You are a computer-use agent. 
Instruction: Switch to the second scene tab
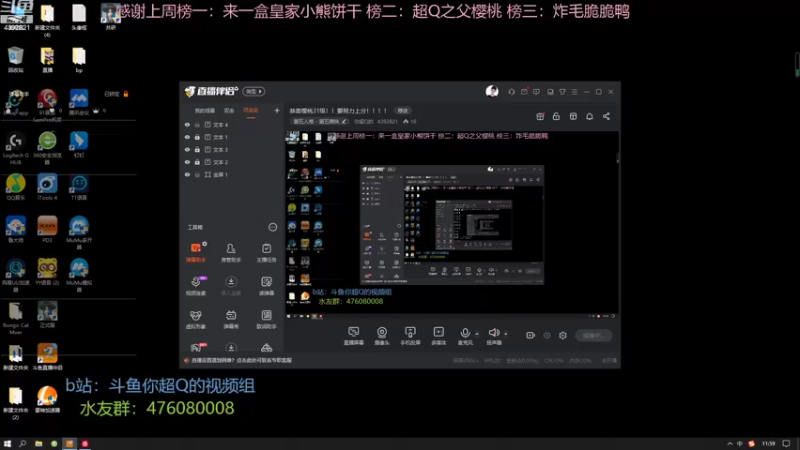229,110
